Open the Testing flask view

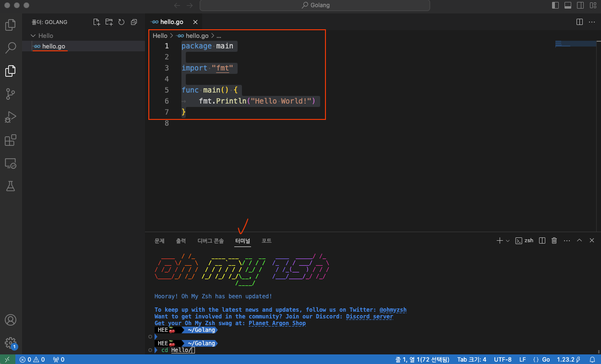click(x=11, y=186)
